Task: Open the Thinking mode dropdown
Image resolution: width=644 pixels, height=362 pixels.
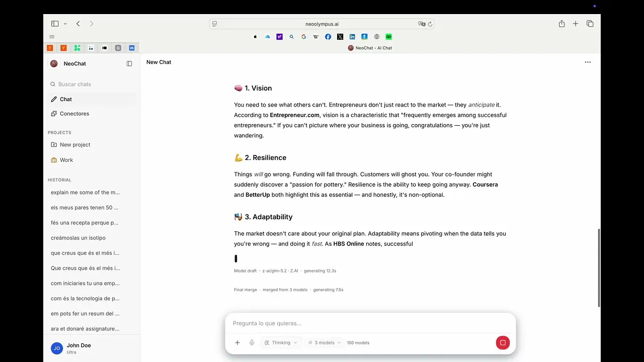Action: (x=281, y=342)
